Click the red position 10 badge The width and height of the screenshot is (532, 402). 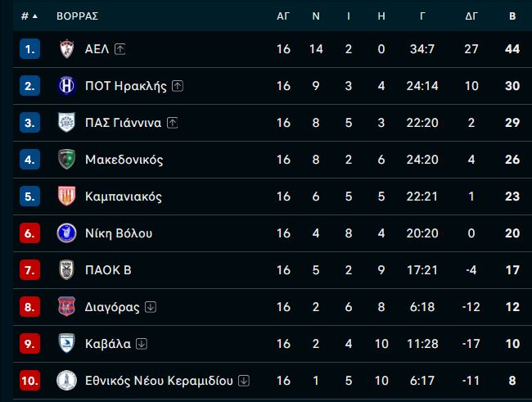click(x=29, y=381)
